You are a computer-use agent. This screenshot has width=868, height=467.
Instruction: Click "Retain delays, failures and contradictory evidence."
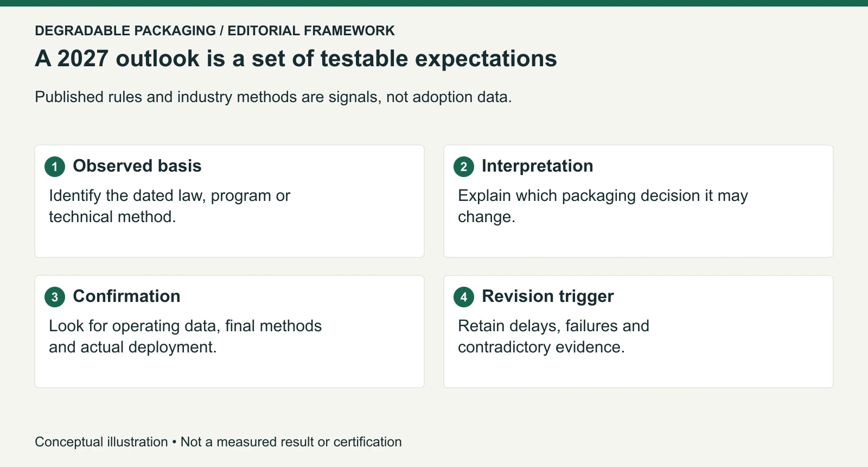click(x=553, y=336)
